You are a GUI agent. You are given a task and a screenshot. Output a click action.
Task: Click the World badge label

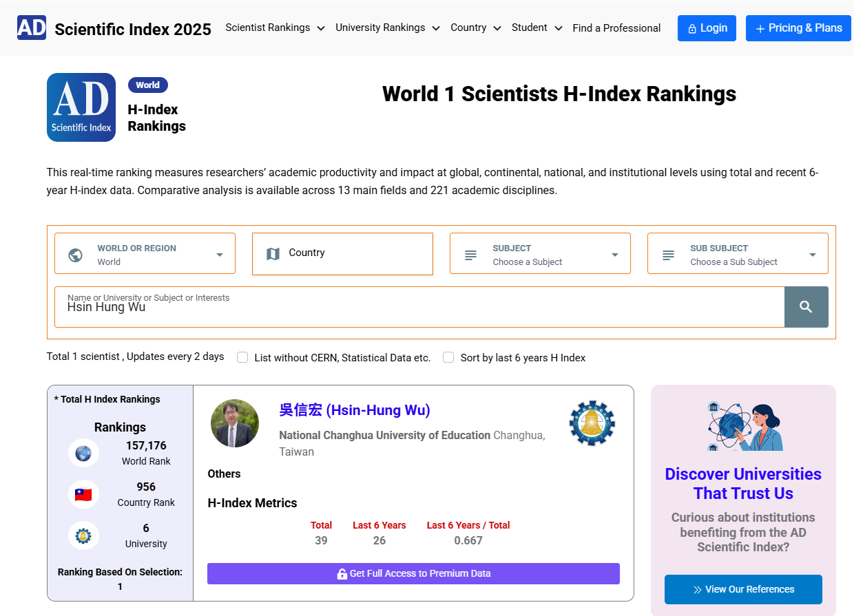coord(148,85)
